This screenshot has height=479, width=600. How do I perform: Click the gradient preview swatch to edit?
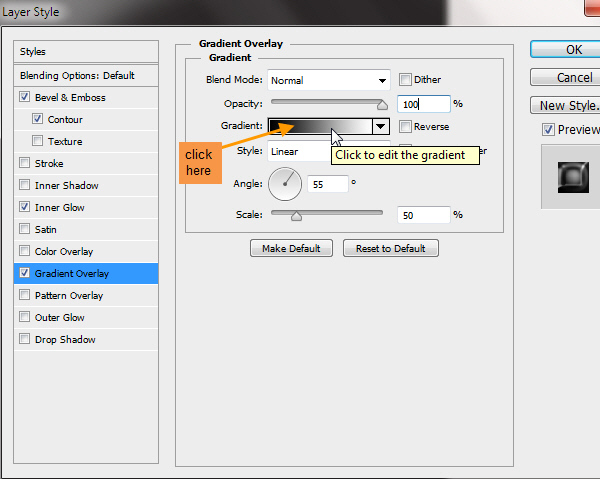[x=319, y=126]
